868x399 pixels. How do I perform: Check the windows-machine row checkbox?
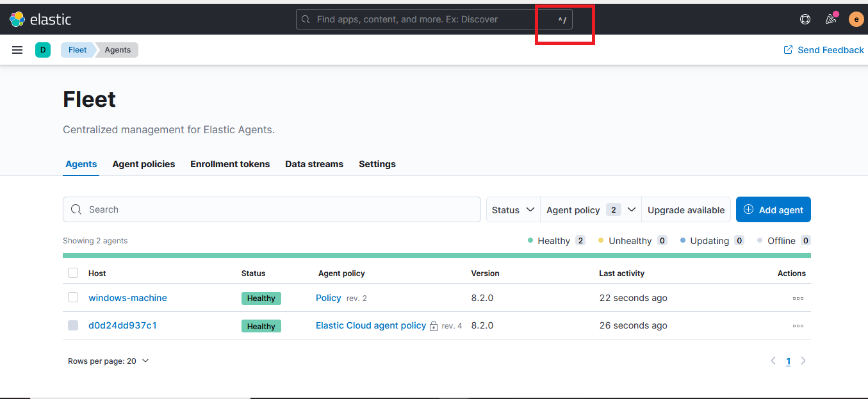[x=73, y=298]
